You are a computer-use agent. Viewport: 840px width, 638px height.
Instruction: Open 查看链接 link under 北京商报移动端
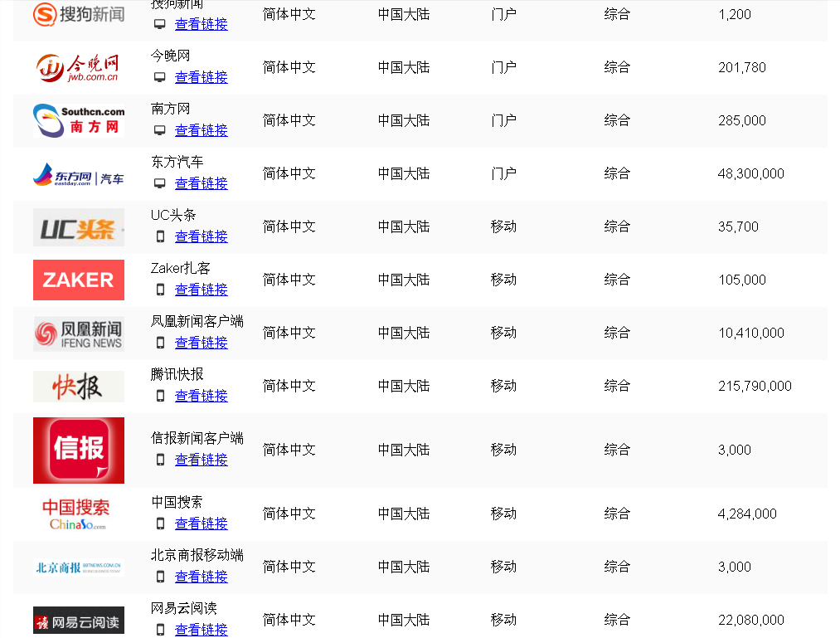pyautogui.click(x=202, y=577)
